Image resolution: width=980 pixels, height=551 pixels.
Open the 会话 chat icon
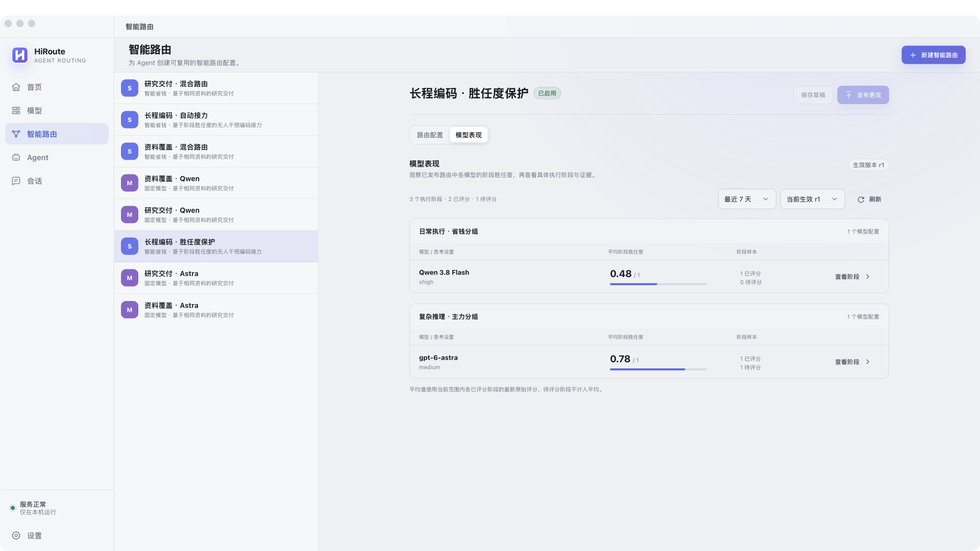click(x=16, y=181)
